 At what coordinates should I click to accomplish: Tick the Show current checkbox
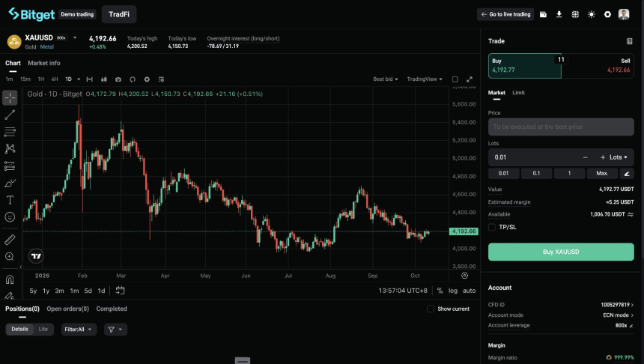coord(431,309)
